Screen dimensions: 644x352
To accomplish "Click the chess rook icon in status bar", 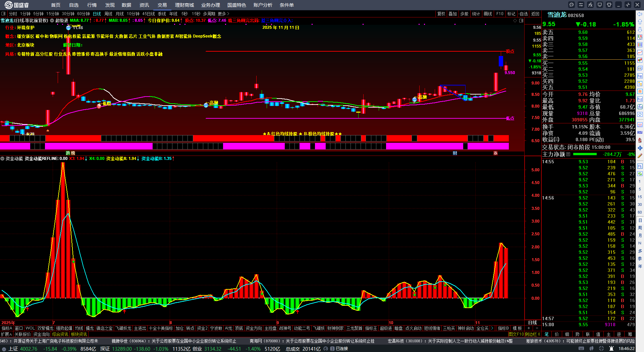I will pos(611,349).
